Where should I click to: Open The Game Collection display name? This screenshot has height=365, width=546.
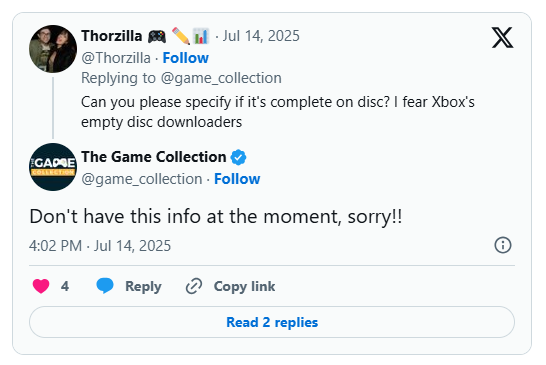(154, 157)
